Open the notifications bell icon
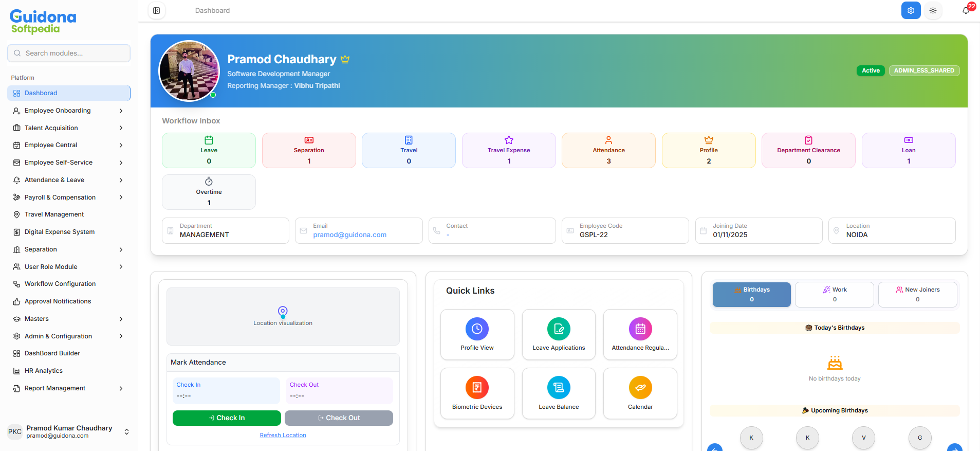The height and width of the screenshot is (451, 980). coord(966,11)
